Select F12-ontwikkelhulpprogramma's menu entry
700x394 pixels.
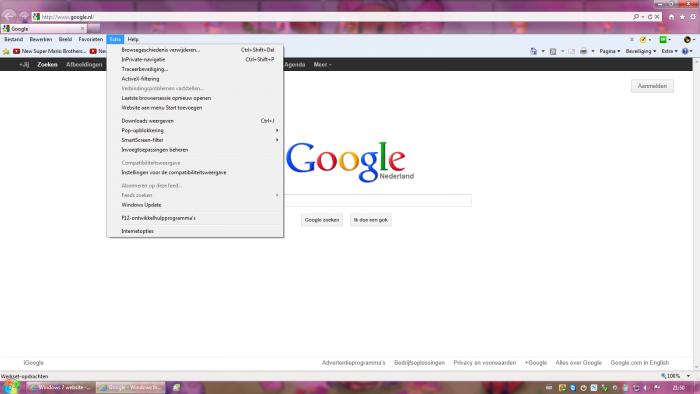[x=195, y=218]
